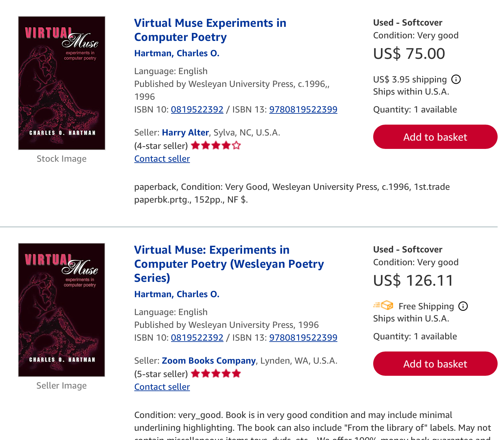Contact seller Harry Alter

click(x=162, y=159)
